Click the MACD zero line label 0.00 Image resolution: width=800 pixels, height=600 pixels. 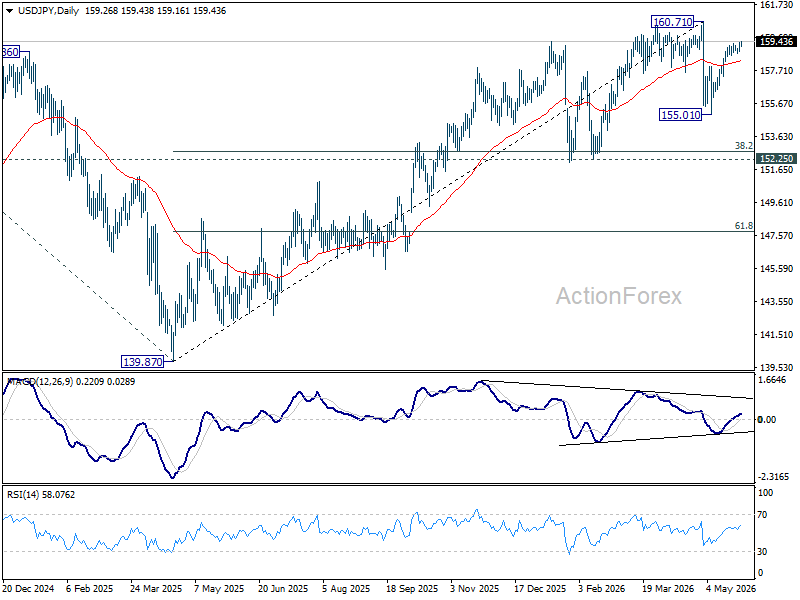point(766,419)
